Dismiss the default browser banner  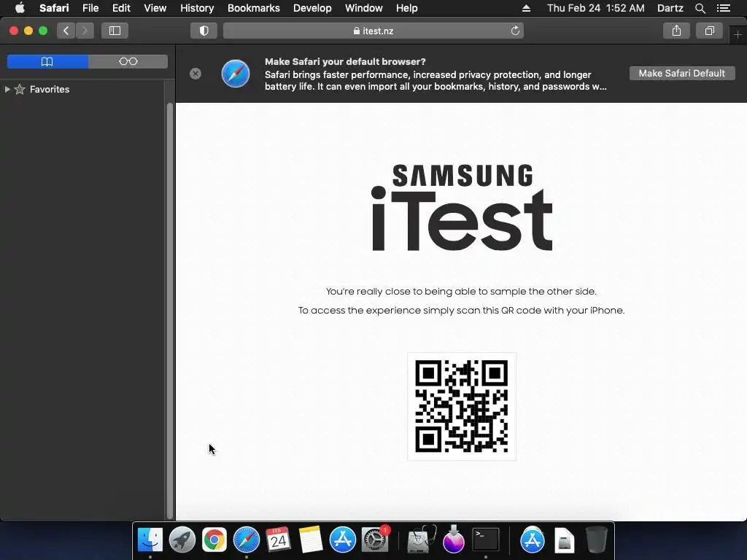point(196,74)
